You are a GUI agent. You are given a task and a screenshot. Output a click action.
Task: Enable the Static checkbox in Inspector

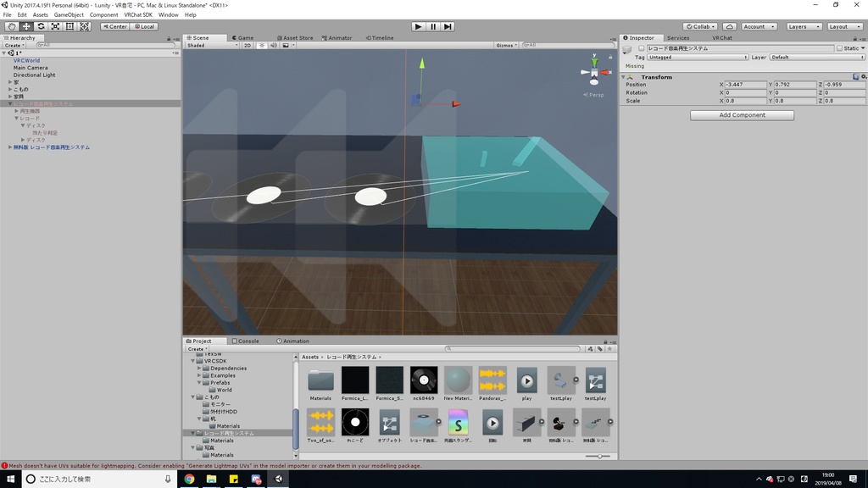point(839,48)
